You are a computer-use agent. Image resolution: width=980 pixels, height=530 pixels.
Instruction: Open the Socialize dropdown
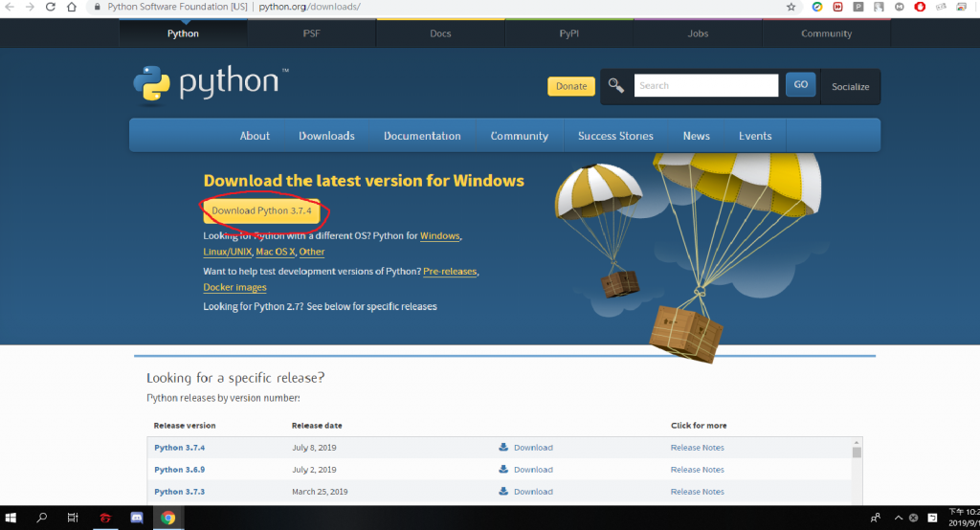[850, 86]
